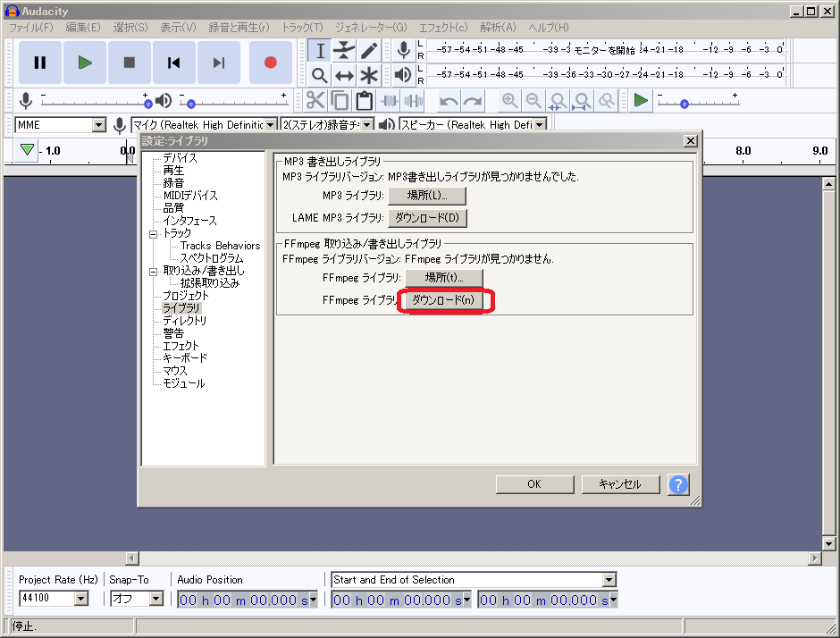Image resolution: width=840 pixels, height=638 pixels.
Task: Open the ファイル(F) menu
Action: tap(31, 28)
